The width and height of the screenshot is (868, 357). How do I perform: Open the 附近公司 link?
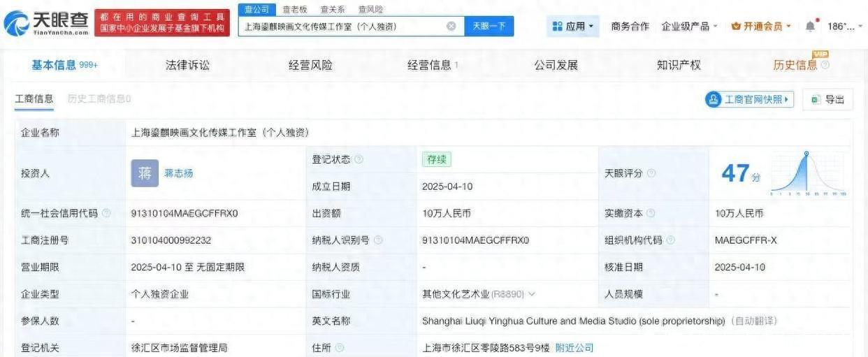click(574, 348)
